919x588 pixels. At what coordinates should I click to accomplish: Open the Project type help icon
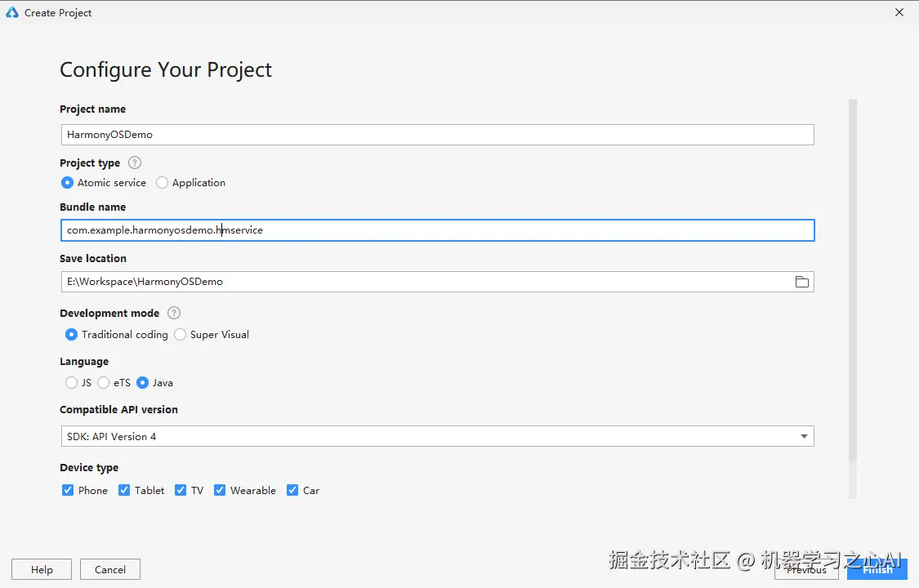[135, 163]
